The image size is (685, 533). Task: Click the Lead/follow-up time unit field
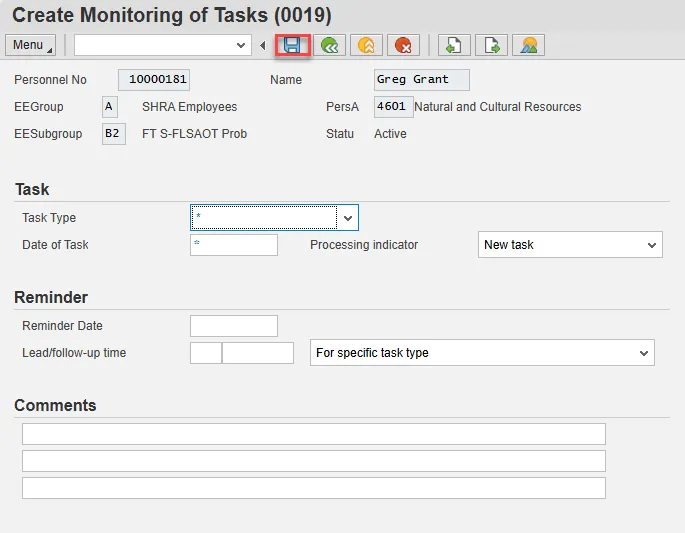click(258, 353)
